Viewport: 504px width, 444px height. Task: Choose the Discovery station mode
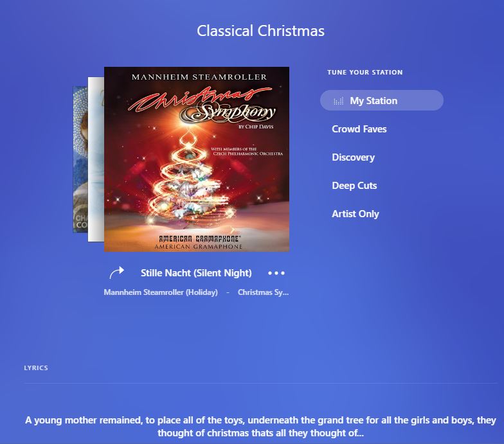click(x=354, y=157)
